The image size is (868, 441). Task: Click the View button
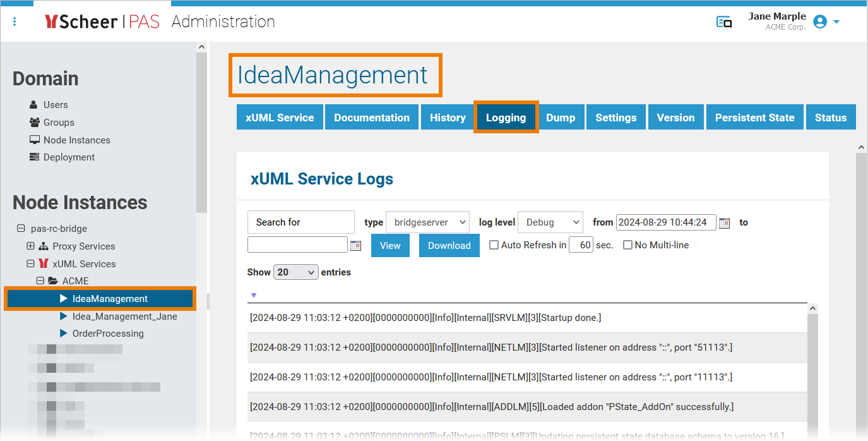[389, 246]
